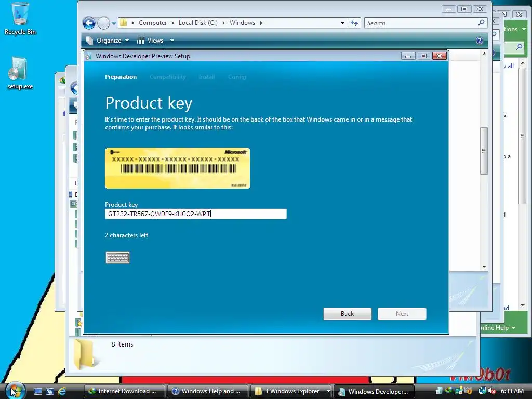Expand the arrow after Computer in breadcrumb
Viewport: 532px width, 399px height.
tap(172, 23)
